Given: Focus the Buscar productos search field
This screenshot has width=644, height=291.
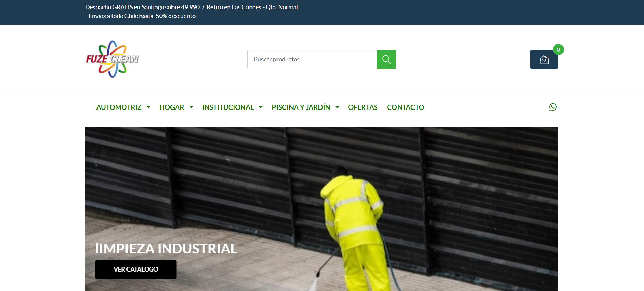Looking at the screenshot, I should click(312, 59).
